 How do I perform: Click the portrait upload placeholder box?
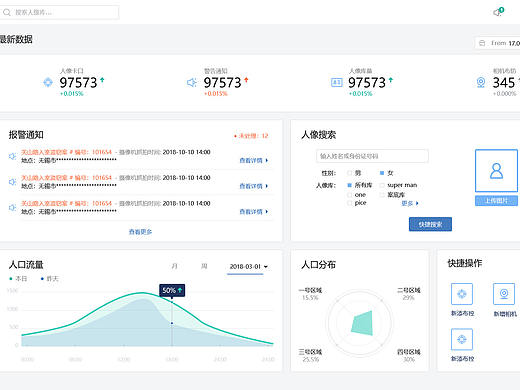pos(496,171)
